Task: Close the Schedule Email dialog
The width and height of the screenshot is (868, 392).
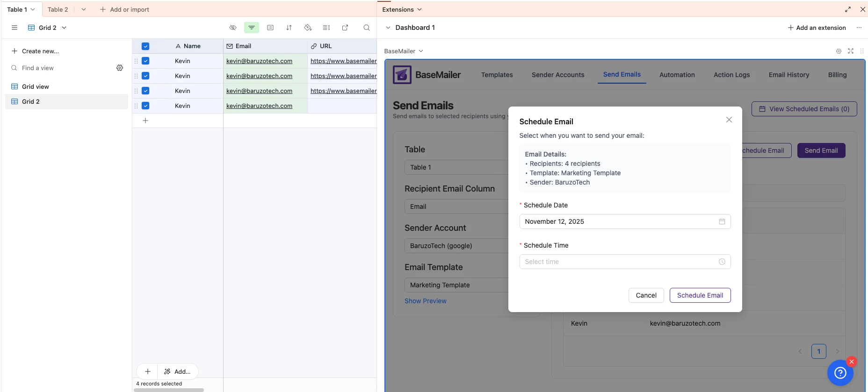Action: [x=729, y=120]
